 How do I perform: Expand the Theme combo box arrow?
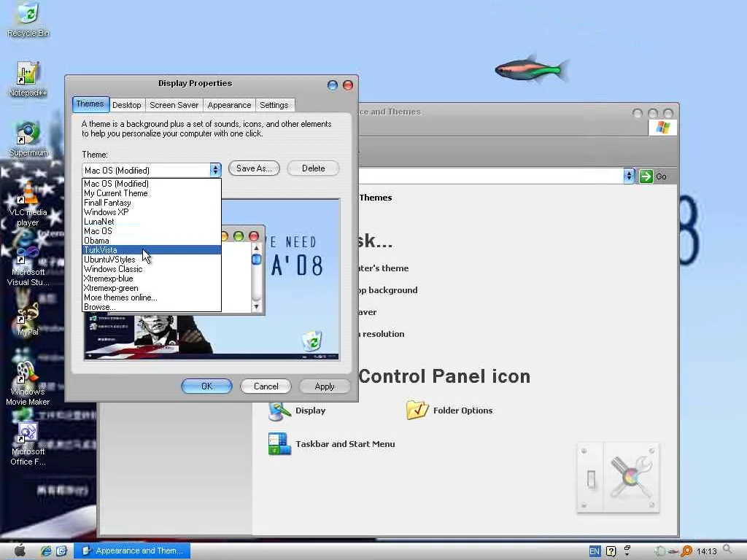tap(215, 170)
